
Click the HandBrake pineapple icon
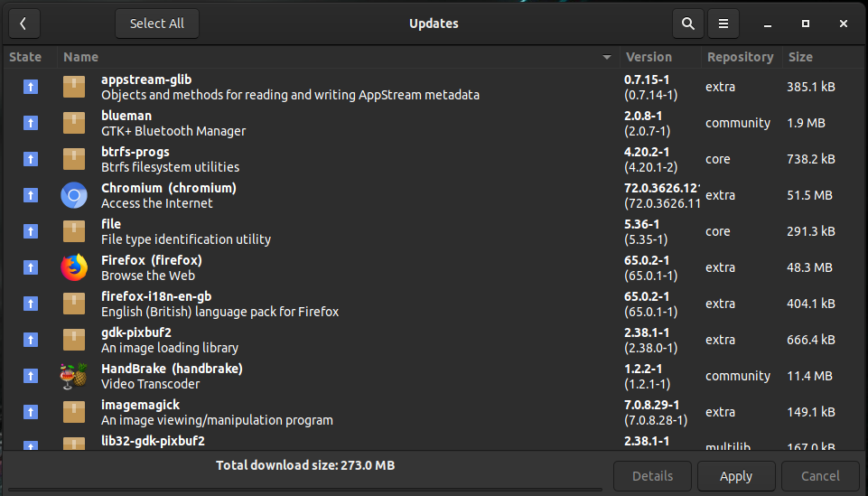click(74, 376)
